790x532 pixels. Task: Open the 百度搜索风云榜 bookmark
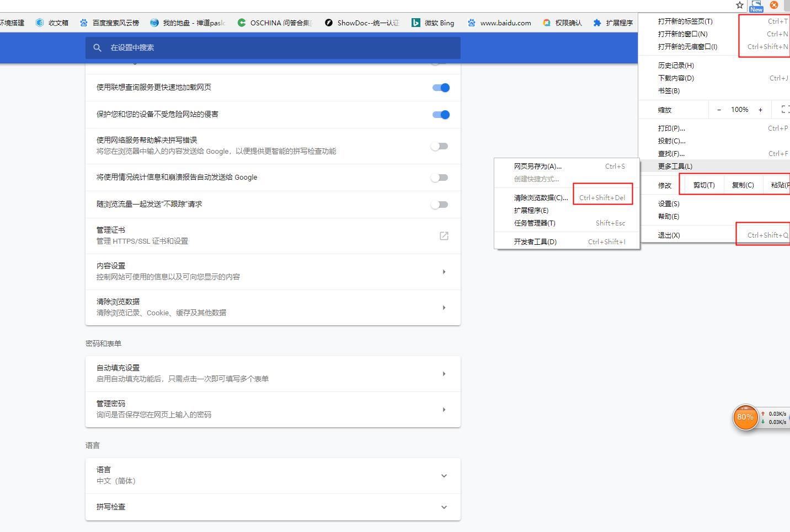109,23
